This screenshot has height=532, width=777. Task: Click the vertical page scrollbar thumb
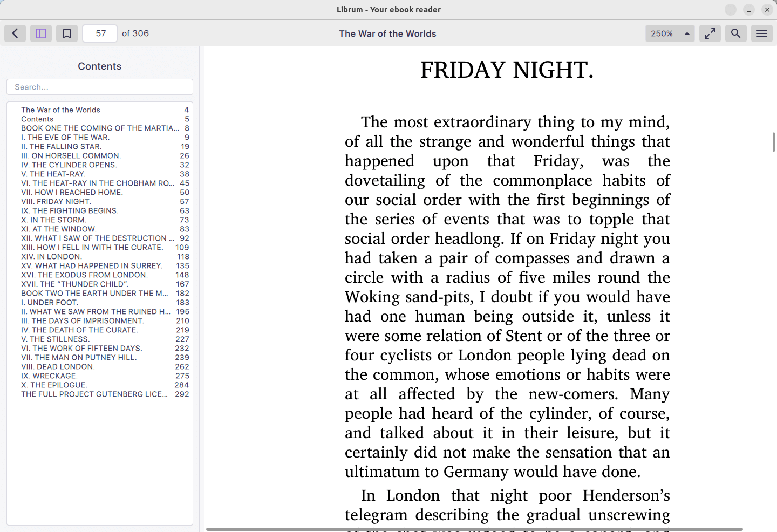pyautogui.click(x=774, y=142)
